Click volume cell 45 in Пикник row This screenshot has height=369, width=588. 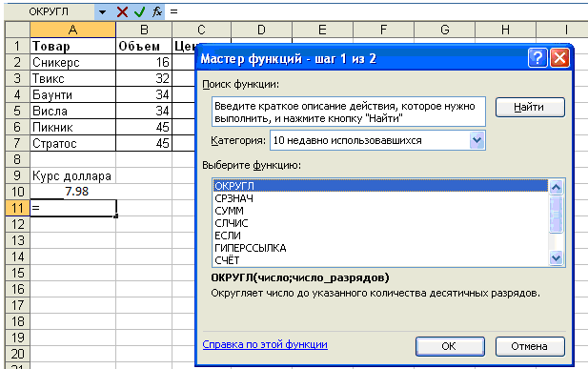(144, 127)
